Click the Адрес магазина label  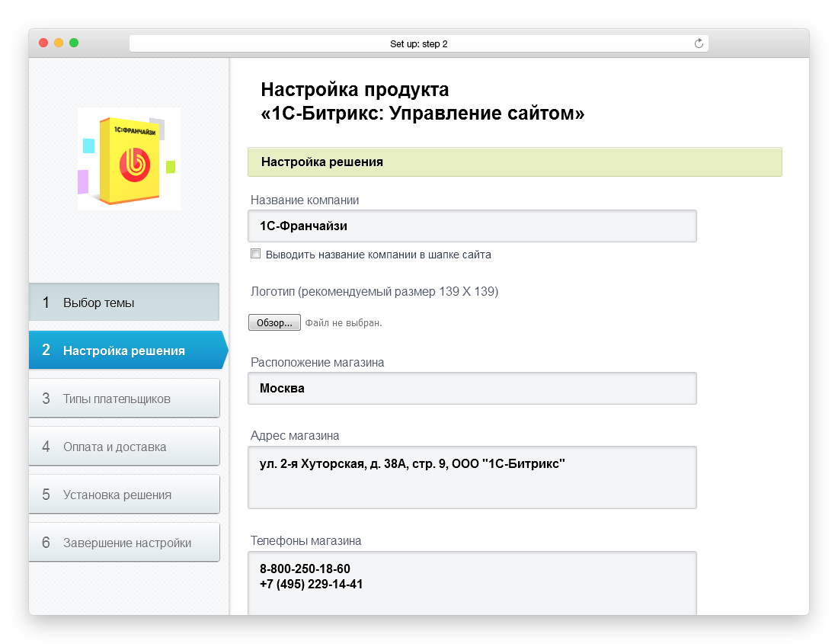(295, 436)
